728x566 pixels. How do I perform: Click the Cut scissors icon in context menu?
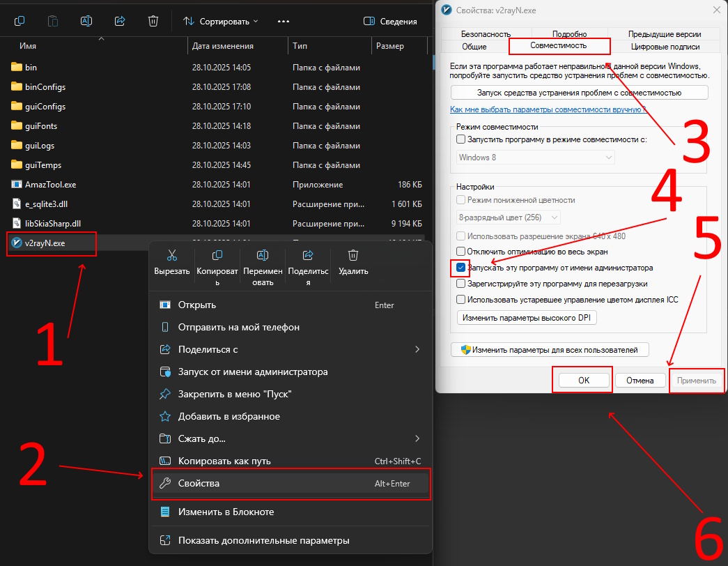[172, 255]
